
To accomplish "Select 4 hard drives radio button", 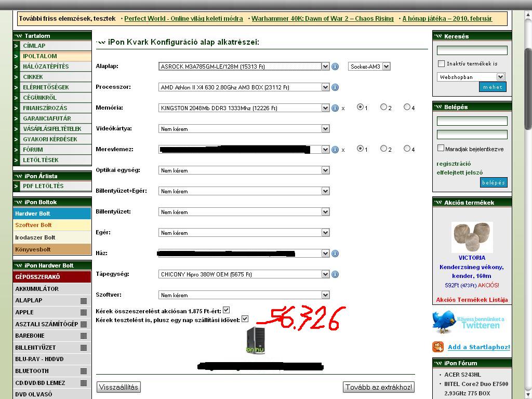I will click(407, 148).
